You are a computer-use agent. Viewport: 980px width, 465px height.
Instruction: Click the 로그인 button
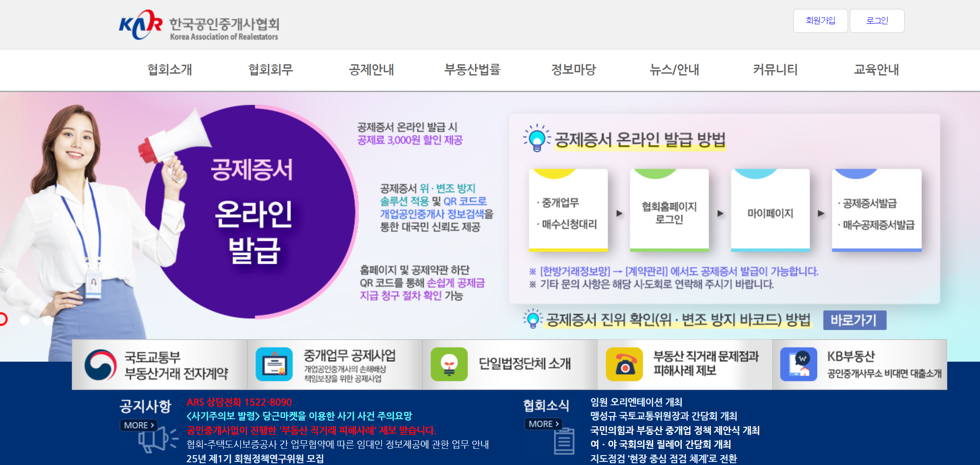(x=877, y=21)
